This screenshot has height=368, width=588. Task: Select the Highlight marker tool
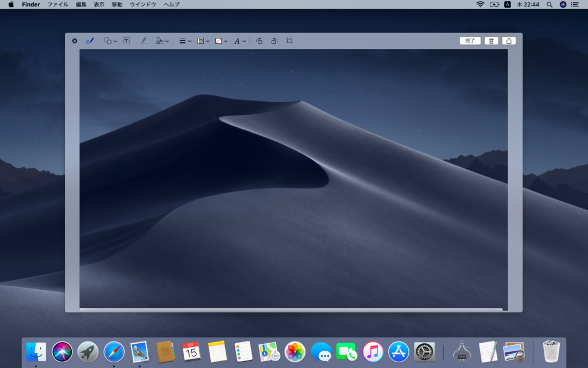[x=144, y=41]
